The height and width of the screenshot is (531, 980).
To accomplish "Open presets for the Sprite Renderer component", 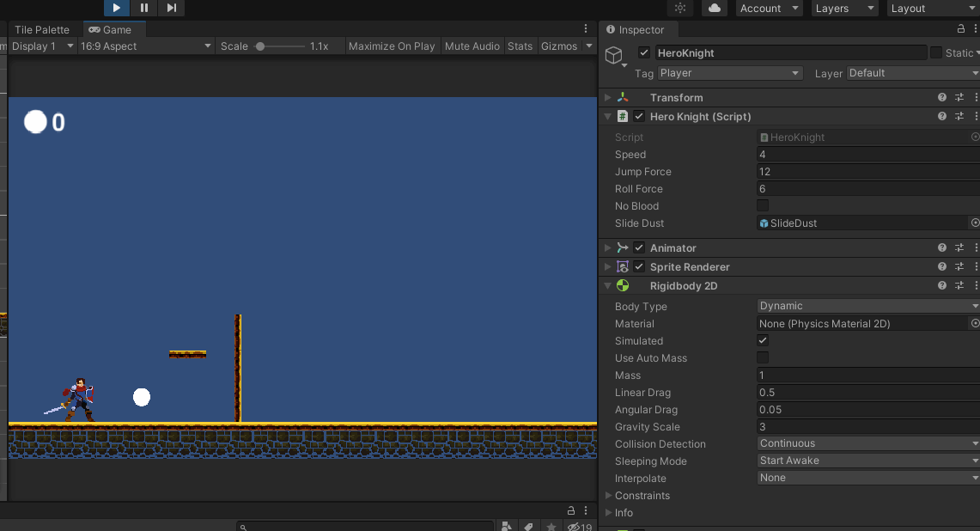I will tap(959, 266).
